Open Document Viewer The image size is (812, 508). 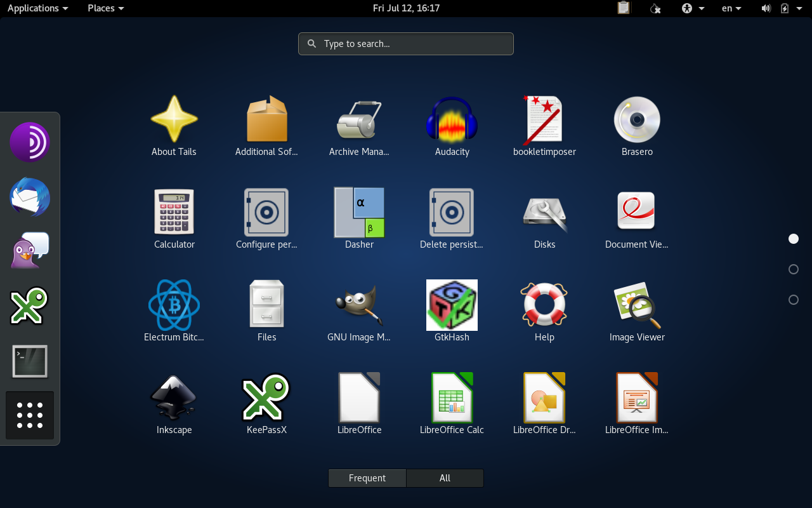tap(637, 218)
